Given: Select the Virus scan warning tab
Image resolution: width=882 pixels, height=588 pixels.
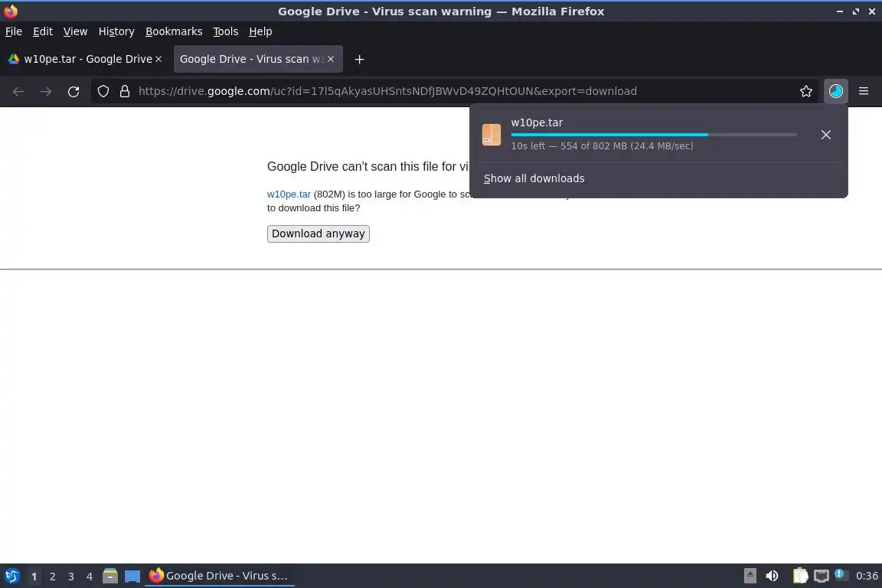Looking at the screenshot, I should [x=257, y=59].
